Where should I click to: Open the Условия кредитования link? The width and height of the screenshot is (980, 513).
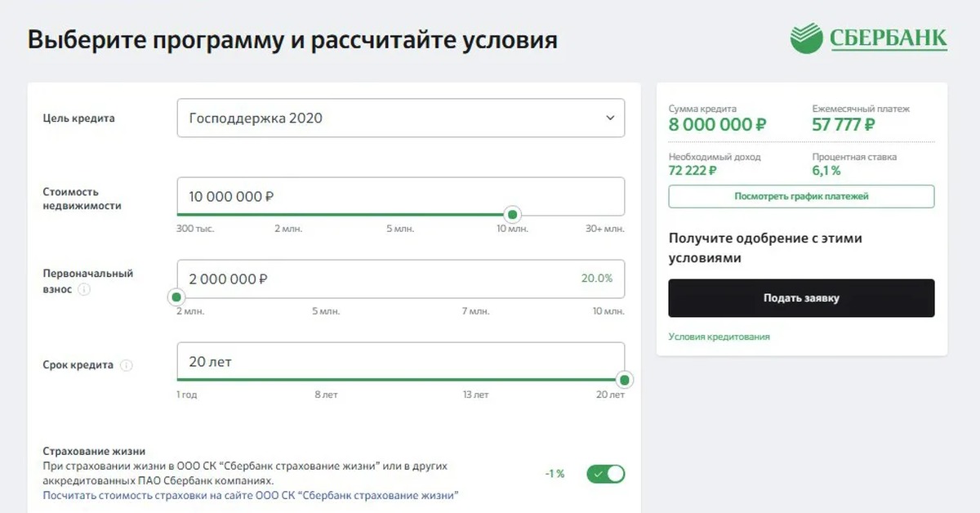[x=719, y=337]
